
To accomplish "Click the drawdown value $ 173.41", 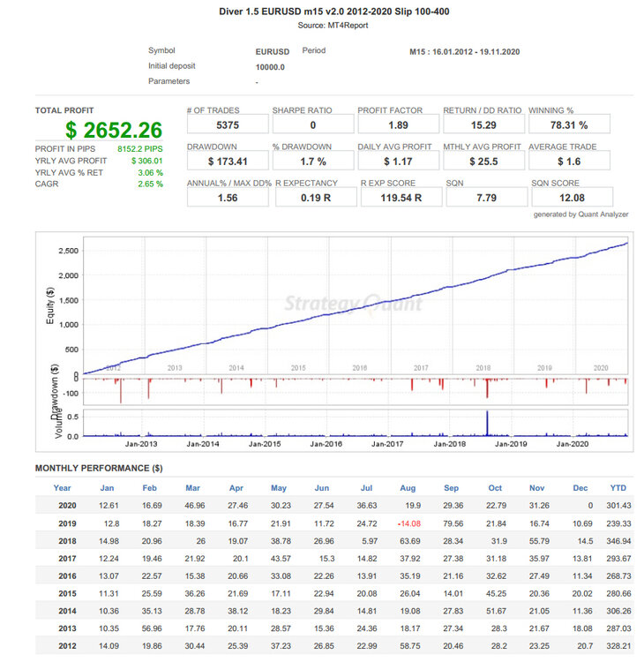I will click(228, 162).
